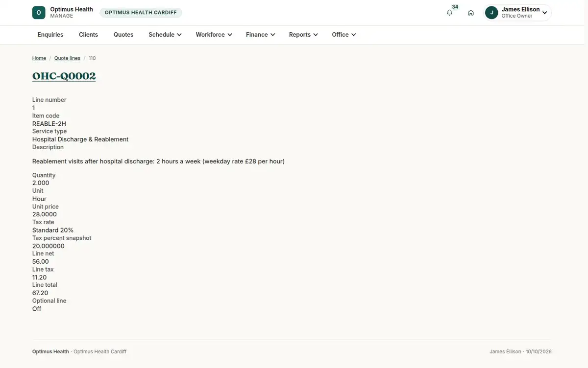Go back to Quote lines breadcrumb

pyautogui.click(x=67, y=58)
